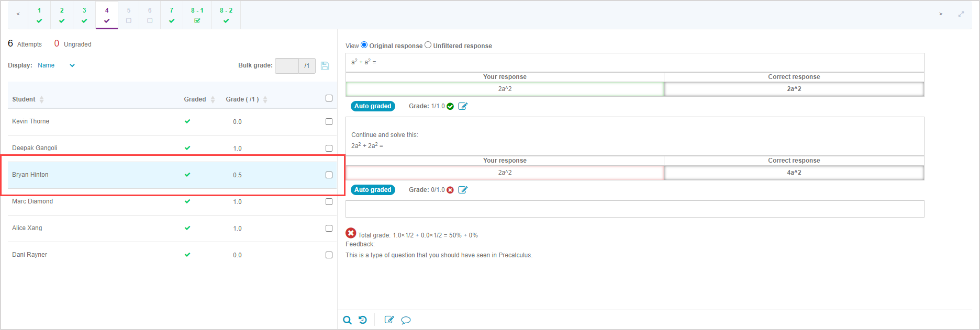
Task: Edit the grade for 0/1.0 response
Action: (463, 190)
